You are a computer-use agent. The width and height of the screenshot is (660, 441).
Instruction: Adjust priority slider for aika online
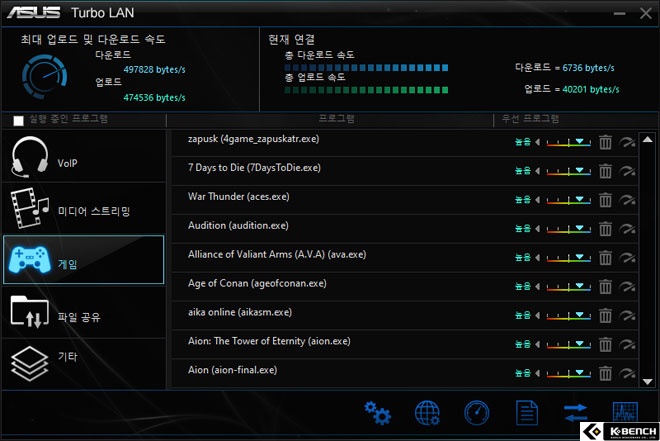[x=569, y=316]
